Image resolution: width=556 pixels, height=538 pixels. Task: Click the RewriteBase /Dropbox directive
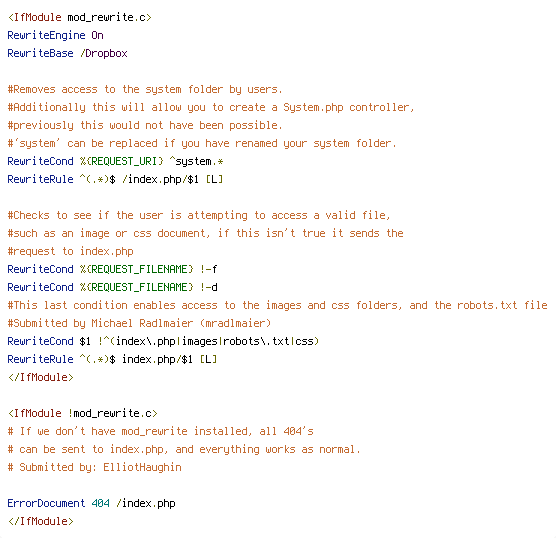point(67,54)
